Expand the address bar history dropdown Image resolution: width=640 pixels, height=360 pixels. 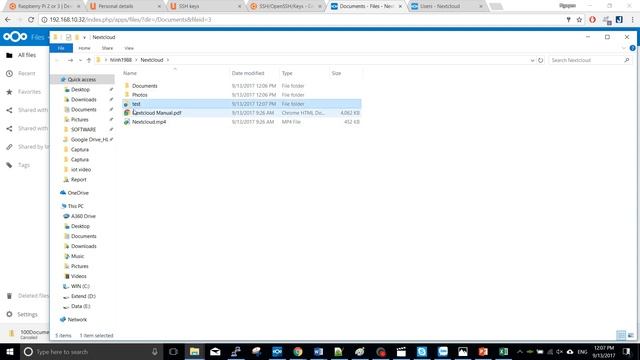pyautogui.click(x=532, y=60)
